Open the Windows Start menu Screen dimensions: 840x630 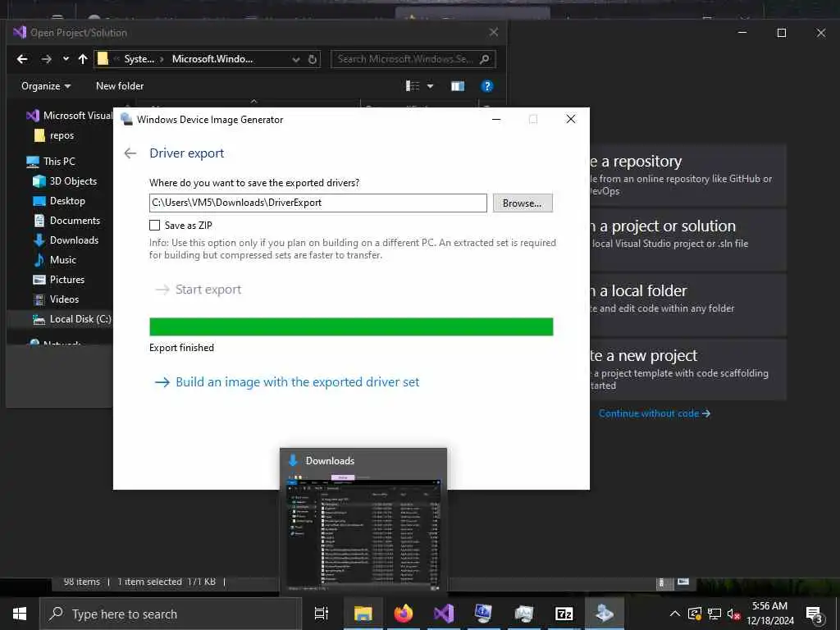tap(20, 614)
